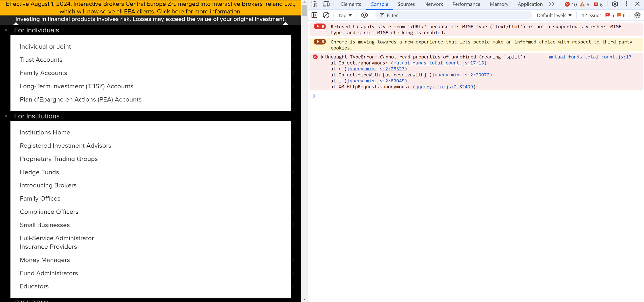Expand the 9 grouped MIME type error messages

click(320, 26)
